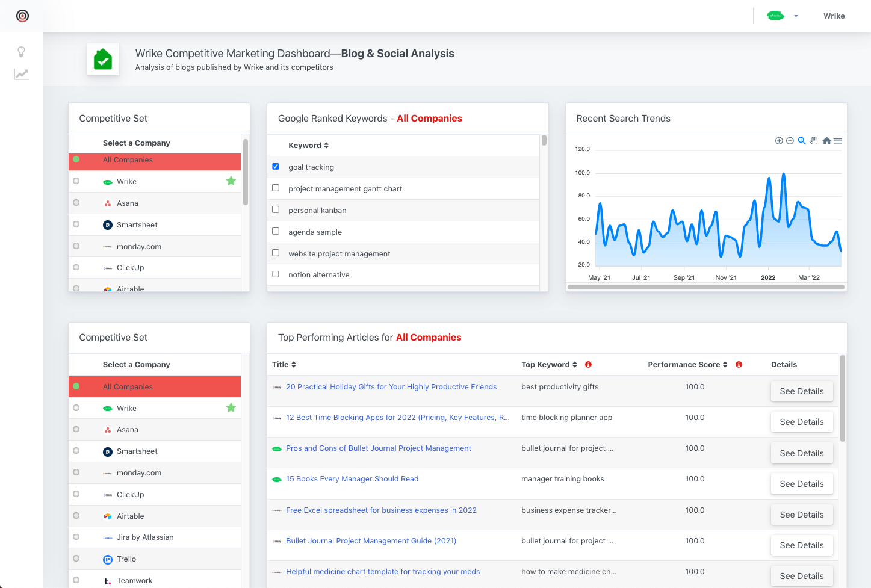Viewport: 871px width, 588px height.
Task: Choose ClickUp in the upper Competitive Set list
Action: click(x=155, y=268)
